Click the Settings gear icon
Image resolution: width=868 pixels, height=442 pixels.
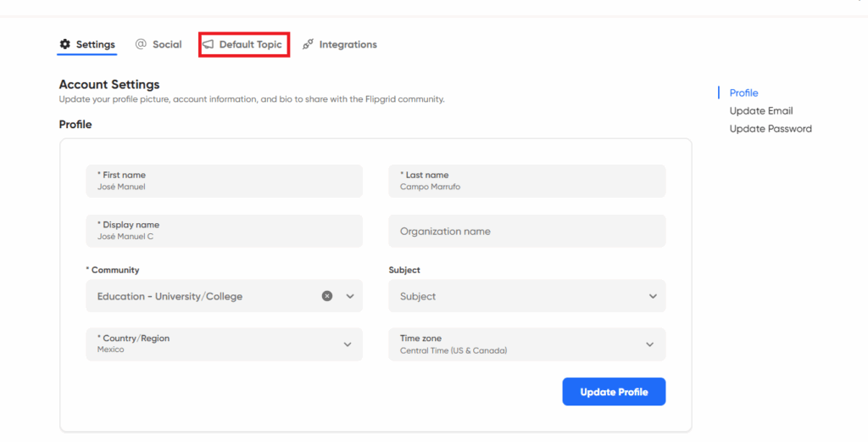(65, 44)
